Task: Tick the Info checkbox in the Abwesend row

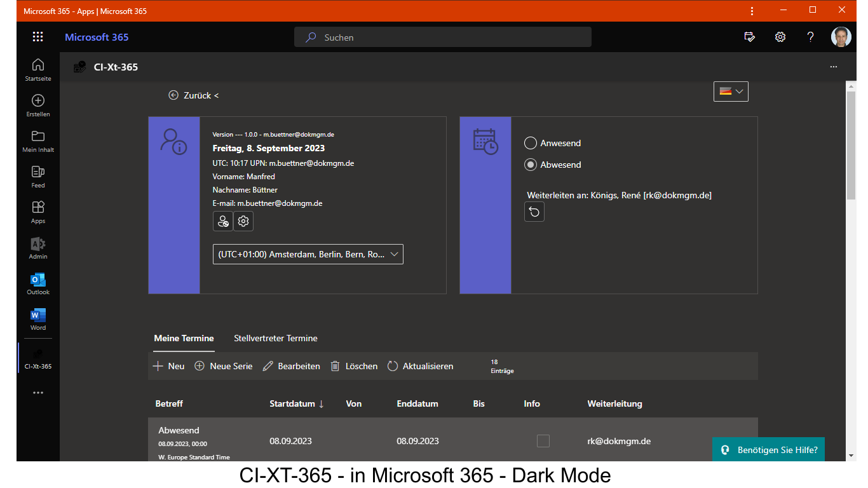Action: click(x=543, y=441)
